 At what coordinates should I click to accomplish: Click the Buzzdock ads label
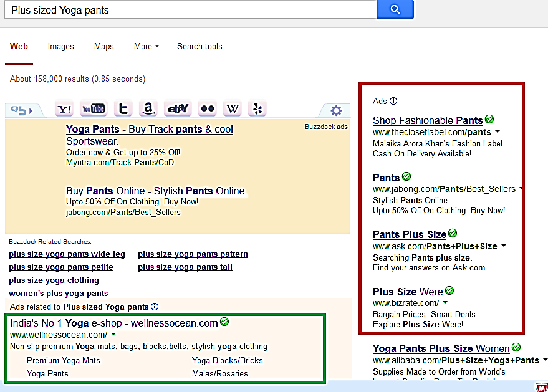point(326,127)
